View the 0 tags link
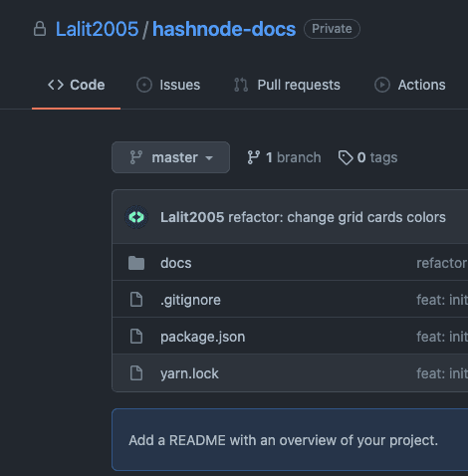This screenshot has width=468, height=476. [x=367, y=157]
